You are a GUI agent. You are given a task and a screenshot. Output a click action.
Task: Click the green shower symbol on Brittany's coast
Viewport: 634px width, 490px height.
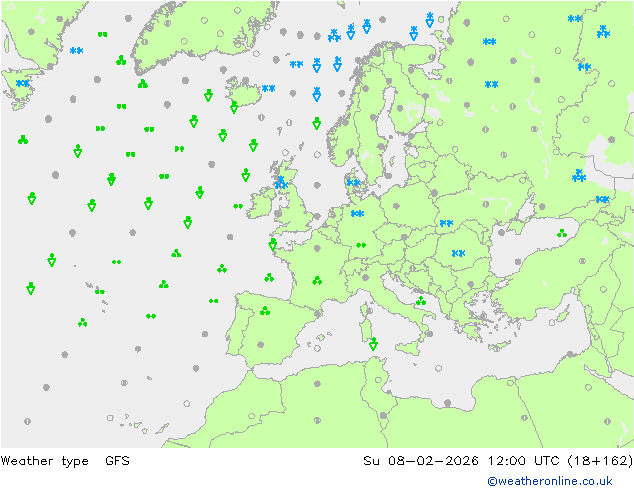click(273, 244)
